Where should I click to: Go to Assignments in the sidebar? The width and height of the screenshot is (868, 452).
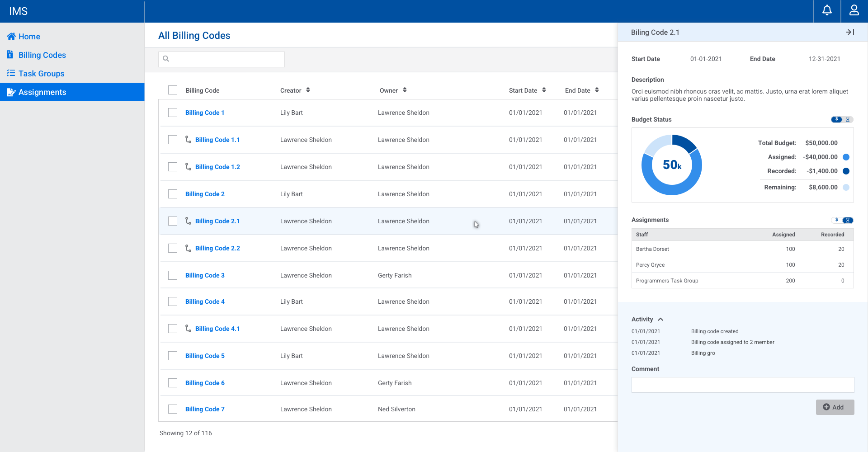pos(42,92)
